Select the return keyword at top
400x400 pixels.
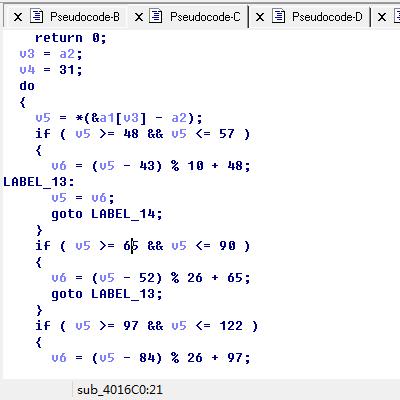click(x=59, y=38)
